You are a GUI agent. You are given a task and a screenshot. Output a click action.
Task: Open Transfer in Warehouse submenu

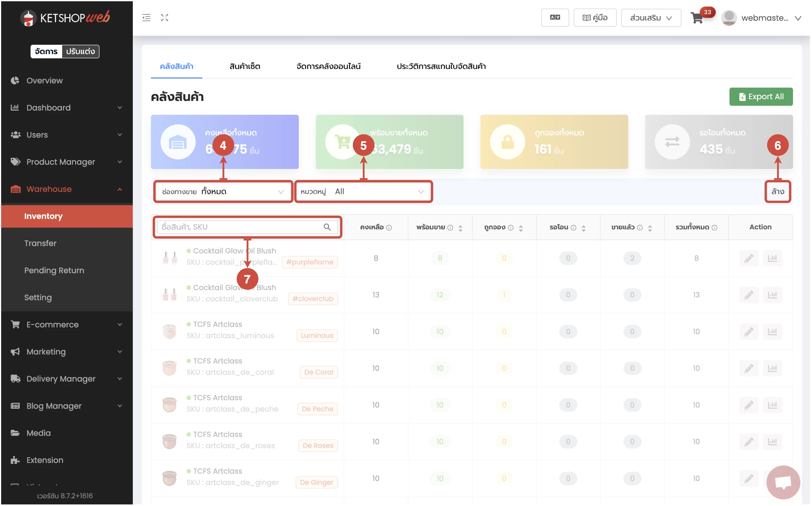point(41,244)
